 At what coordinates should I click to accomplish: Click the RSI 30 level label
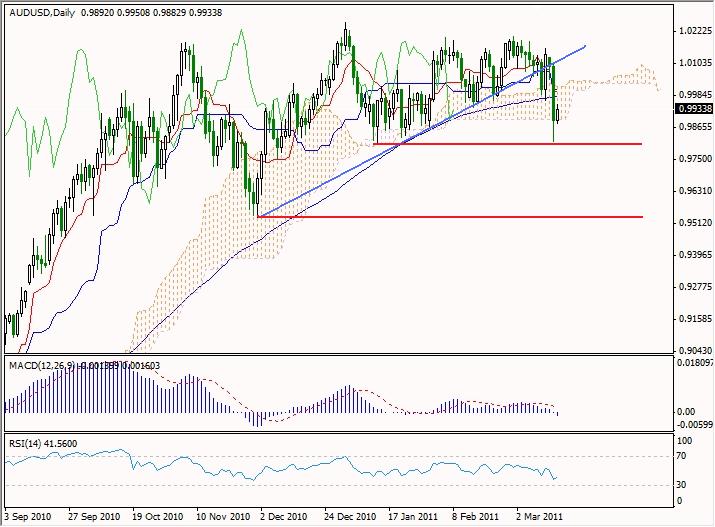point(681,485)
